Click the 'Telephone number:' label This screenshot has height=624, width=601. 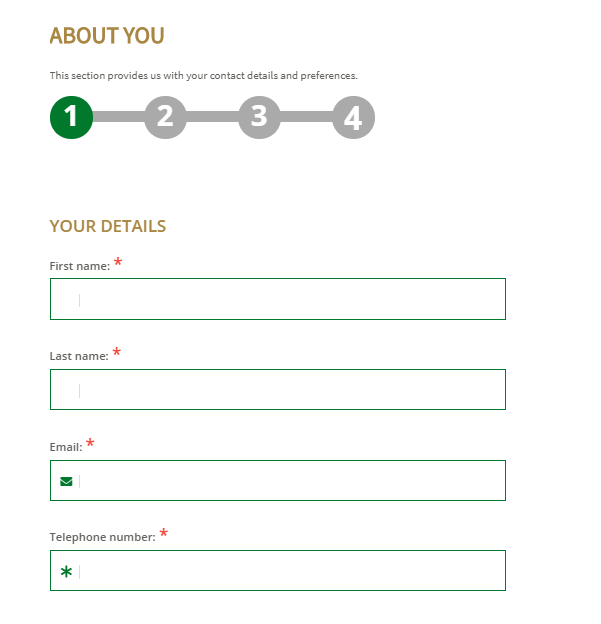point(102,537)
